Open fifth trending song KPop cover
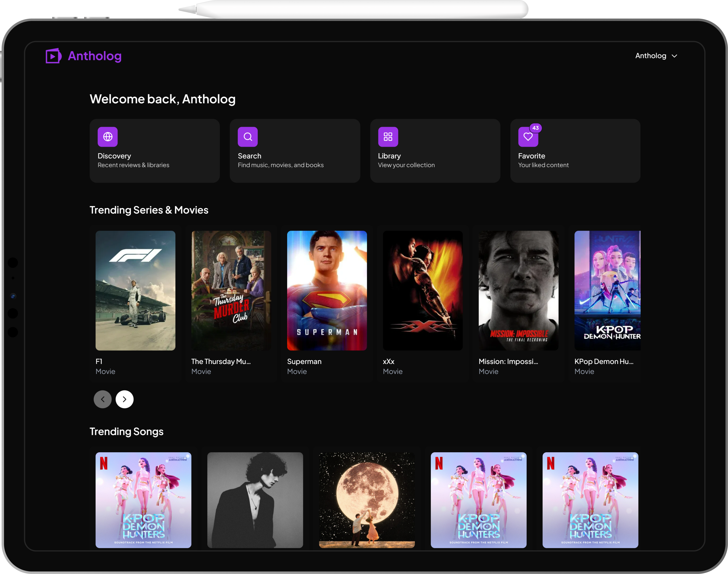The width and height of the screenshot is (728, 574). 590,500
